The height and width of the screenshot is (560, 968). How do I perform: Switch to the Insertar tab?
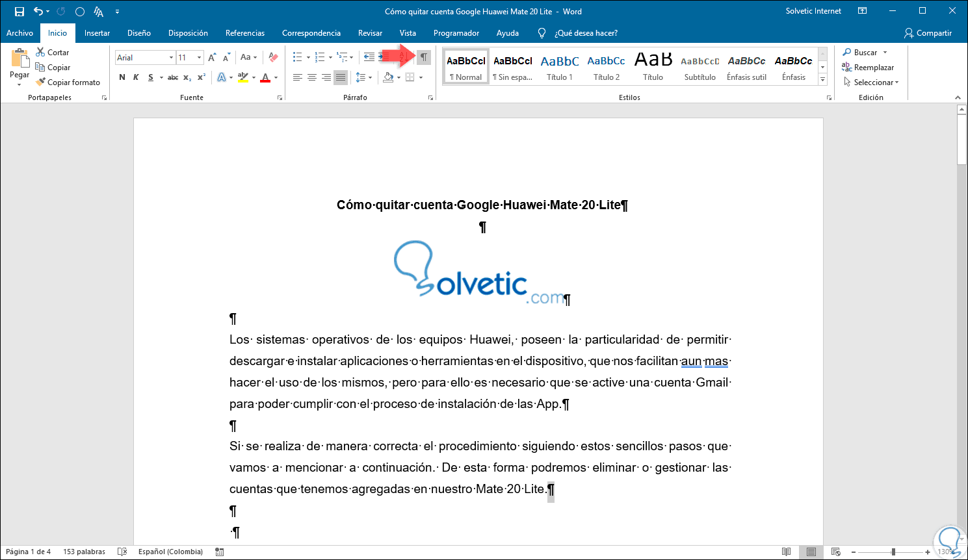(x=97, y=33)
